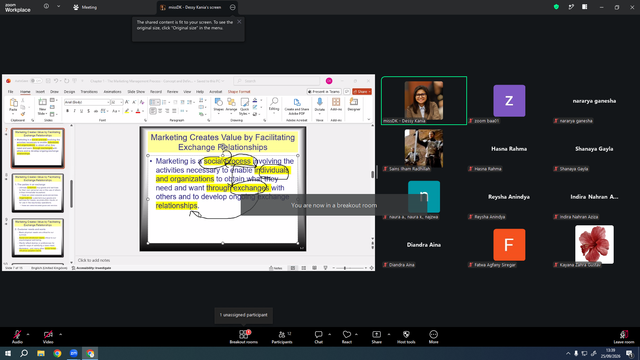Click the PowerPoint Search box
Viewport: 640px width, 360px height.
coord(277,81)
